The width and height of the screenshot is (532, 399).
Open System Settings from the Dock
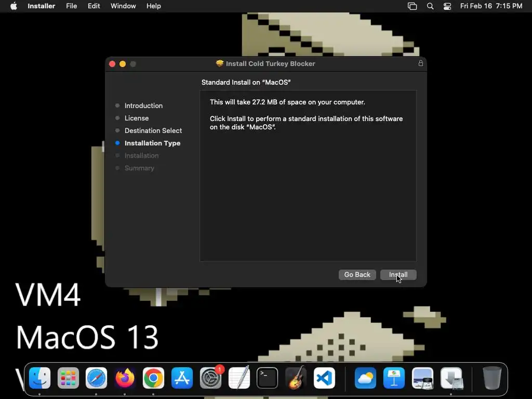210,378
